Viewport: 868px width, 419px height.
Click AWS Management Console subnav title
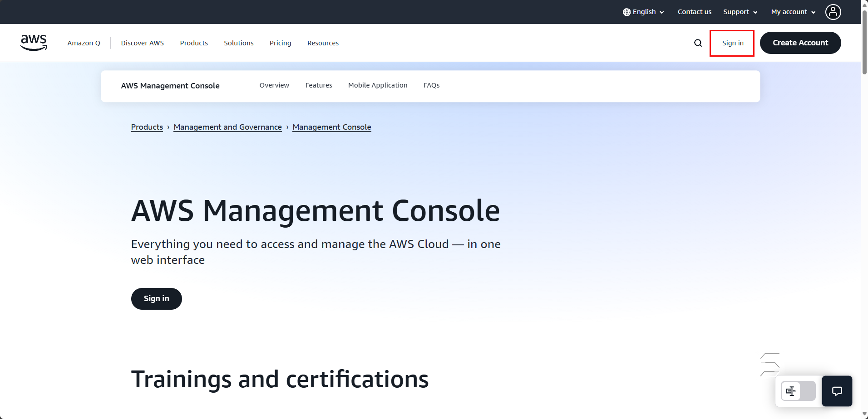[x=170, y=86]
